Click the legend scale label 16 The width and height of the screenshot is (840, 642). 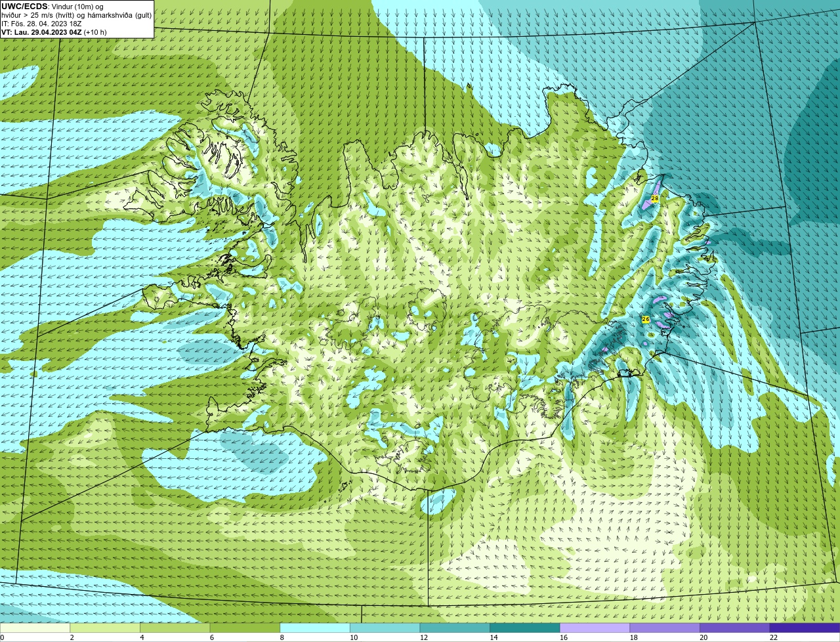[564, 637]
